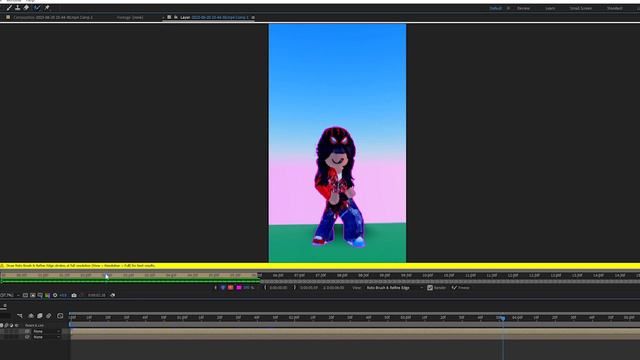This screenshot has height=360, width=640.
Task: Set the In point with the left brace button
Action: (265, 288)
